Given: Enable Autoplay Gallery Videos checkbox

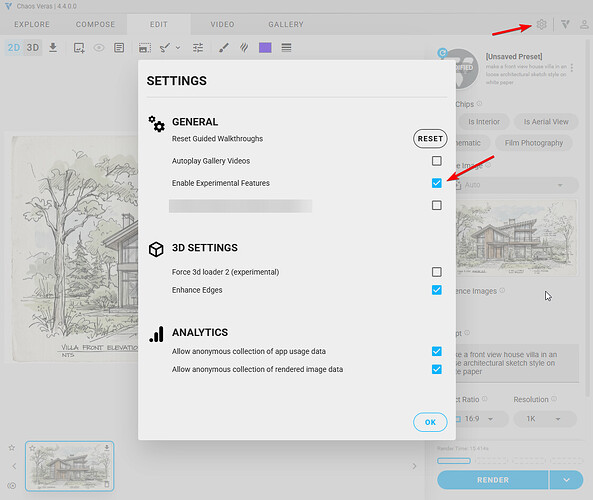Looking at the screenshot, I should pyautogui.click(x=436, y=161).
